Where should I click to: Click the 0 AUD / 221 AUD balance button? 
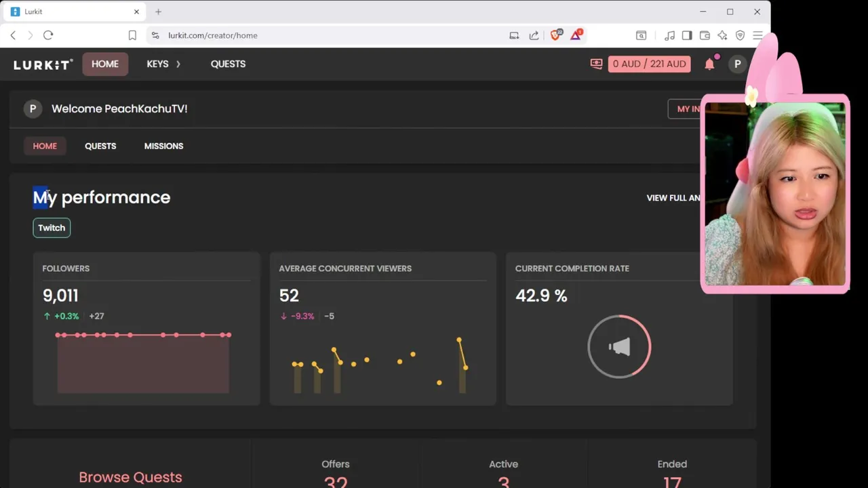pos(650,64)
